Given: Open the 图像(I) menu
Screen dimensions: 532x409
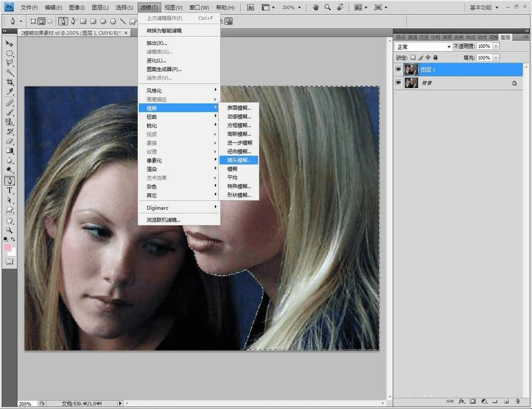Looking at the screenshot, I should click(x=76, y=7).
